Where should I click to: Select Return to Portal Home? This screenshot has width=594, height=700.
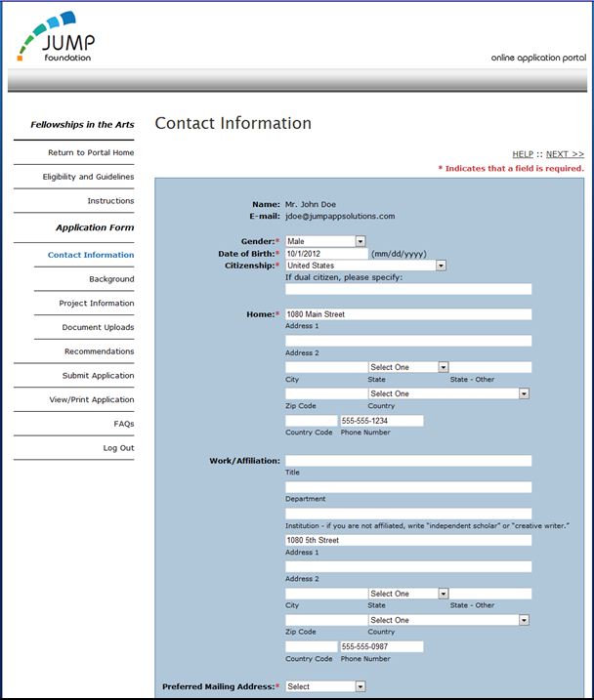(x=91, y=153)
